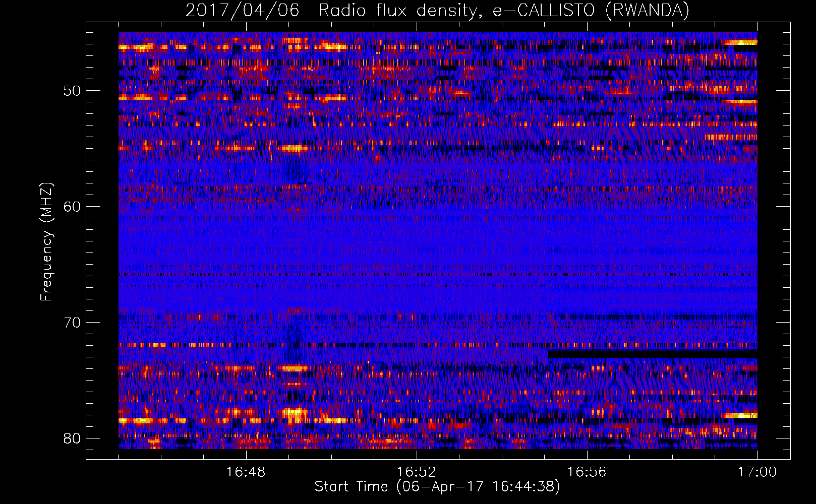Click the solid black horizontal band near 73 MHz
Screen dimensions: 816x504
[x=653, y=354]
